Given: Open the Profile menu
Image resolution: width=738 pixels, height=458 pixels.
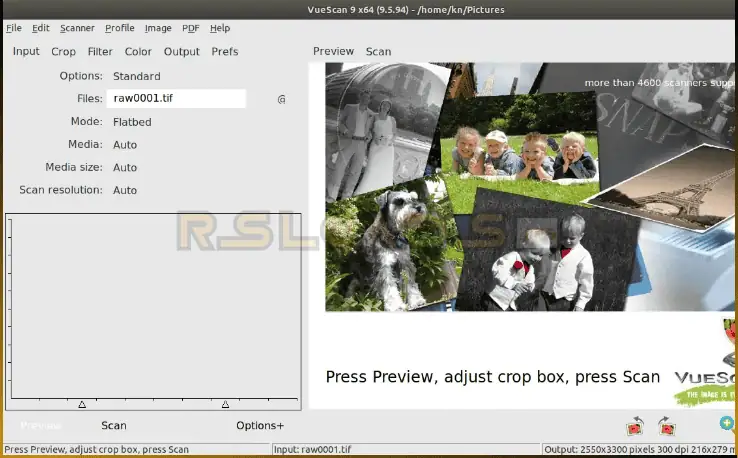Looking at the screenshot, I should (x=119, y=28).
